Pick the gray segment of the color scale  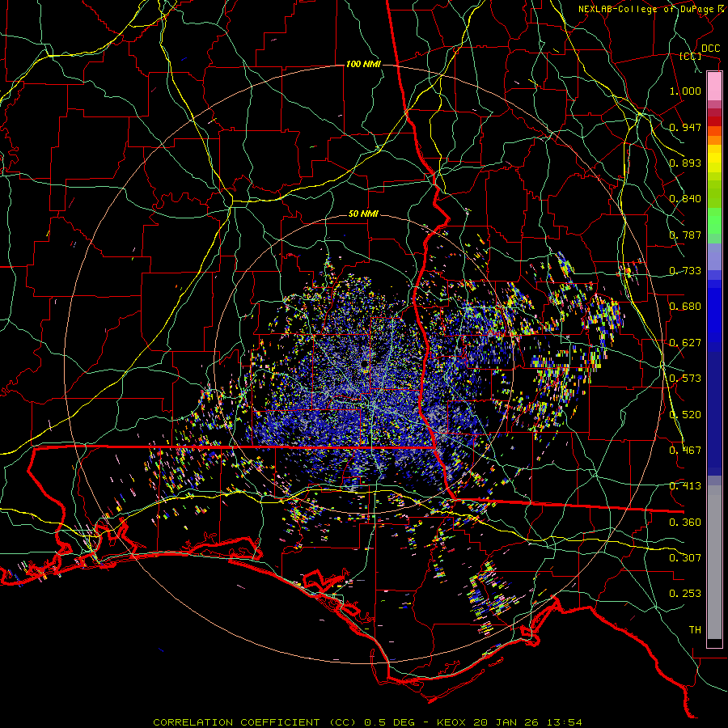point(714,562)
